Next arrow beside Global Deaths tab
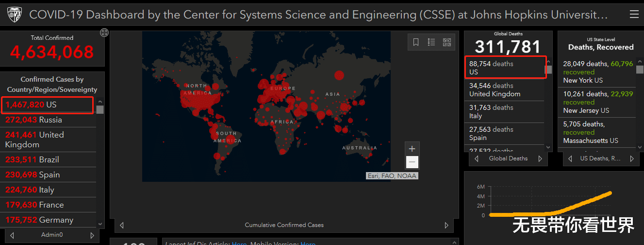Viewport: 644px width, 245px height. 540,158
